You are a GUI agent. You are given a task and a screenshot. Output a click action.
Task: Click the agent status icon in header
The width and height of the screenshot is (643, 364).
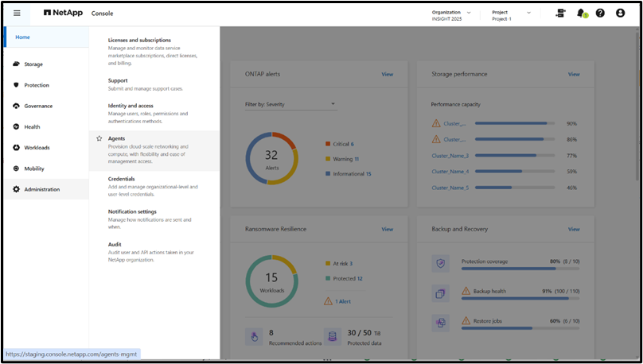click(x=560, y=14)
